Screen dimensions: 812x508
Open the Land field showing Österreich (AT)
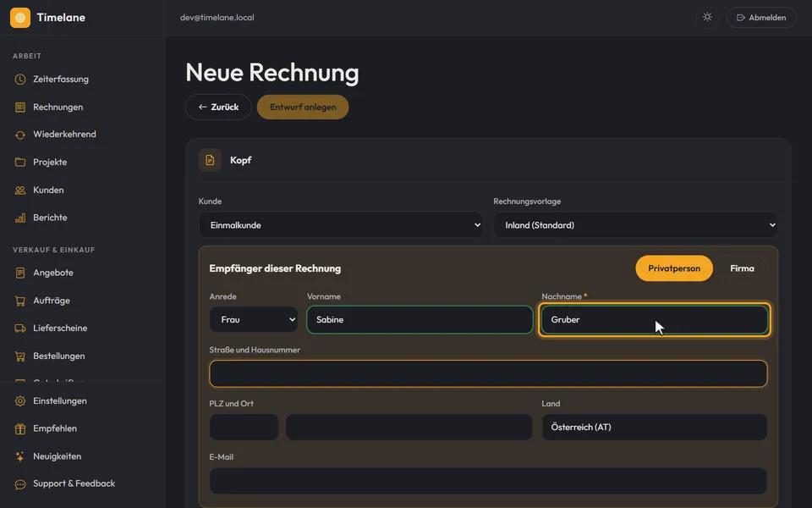pyautogui.click(x=654, y=427)
